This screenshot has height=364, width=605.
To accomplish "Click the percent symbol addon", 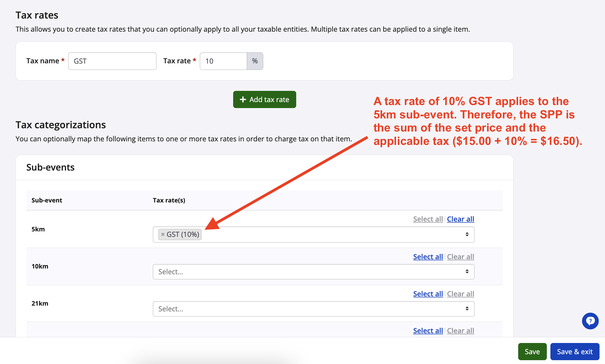I will (255, 61).
